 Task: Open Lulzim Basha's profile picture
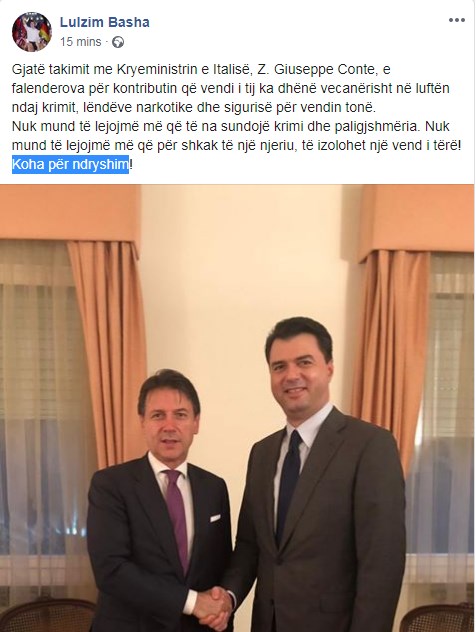[x=32, y=32]
